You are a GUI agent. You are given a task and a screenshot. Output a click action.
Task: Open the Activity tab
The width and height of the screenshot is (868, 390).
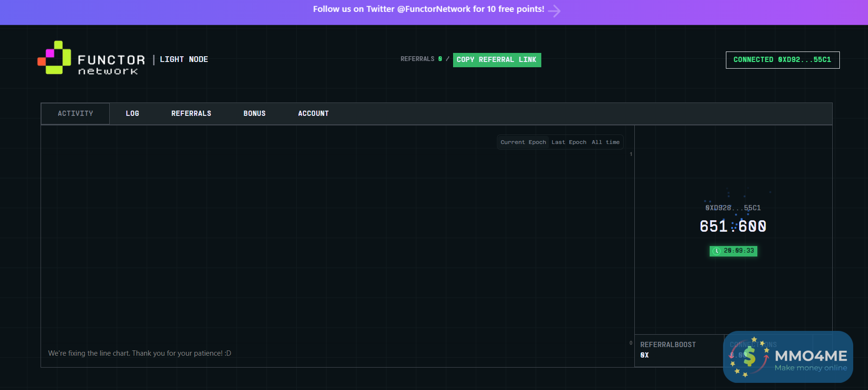(75, 113)
